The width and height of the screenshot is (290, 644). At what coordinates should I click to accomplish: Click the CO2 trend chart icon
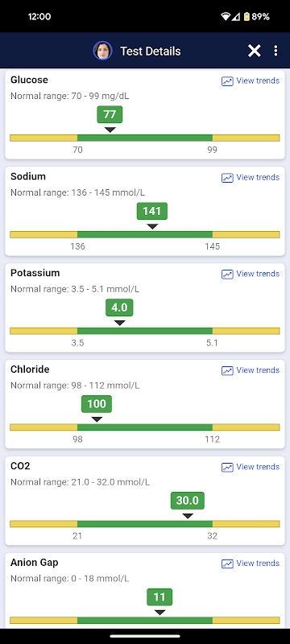point(227,468)
